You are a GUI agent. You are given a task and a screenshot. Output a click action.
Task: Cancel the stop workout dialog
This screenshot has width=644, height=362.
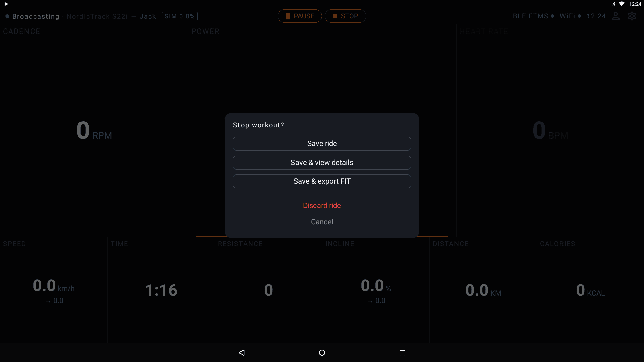322,222
